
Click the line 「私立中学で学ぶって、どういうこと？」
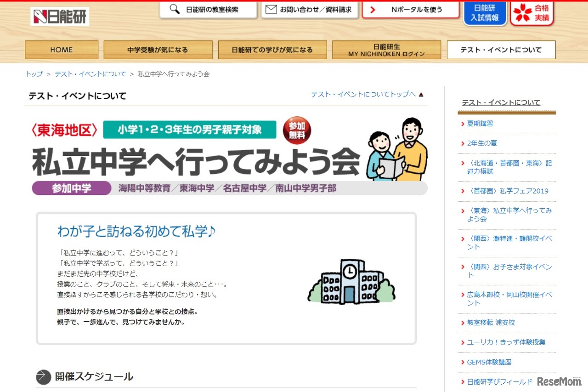pyautogui.click(x=119, y=263)
